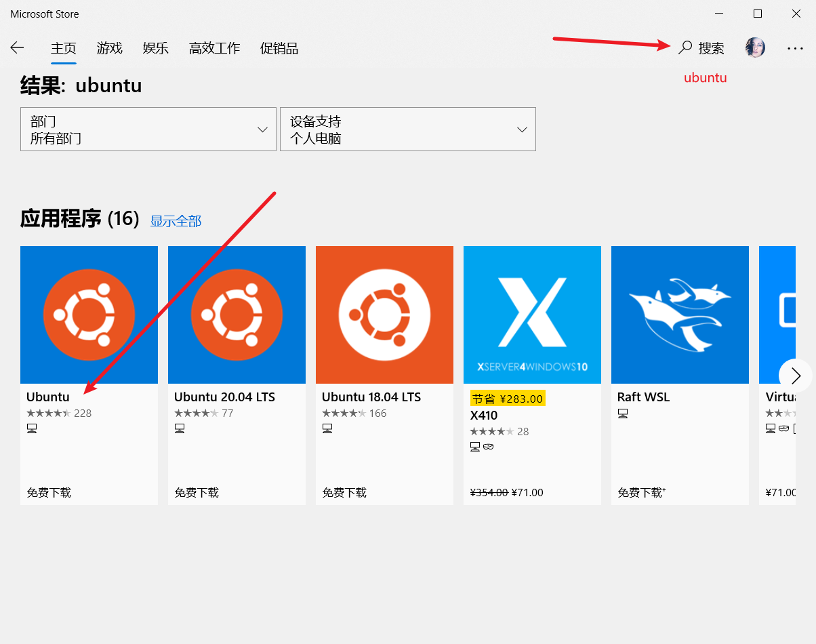This screenshot has width=816, height=644.
Task: Maximize the Microsoft Store window
Action: pyautogui.click(x=758, y=14)
